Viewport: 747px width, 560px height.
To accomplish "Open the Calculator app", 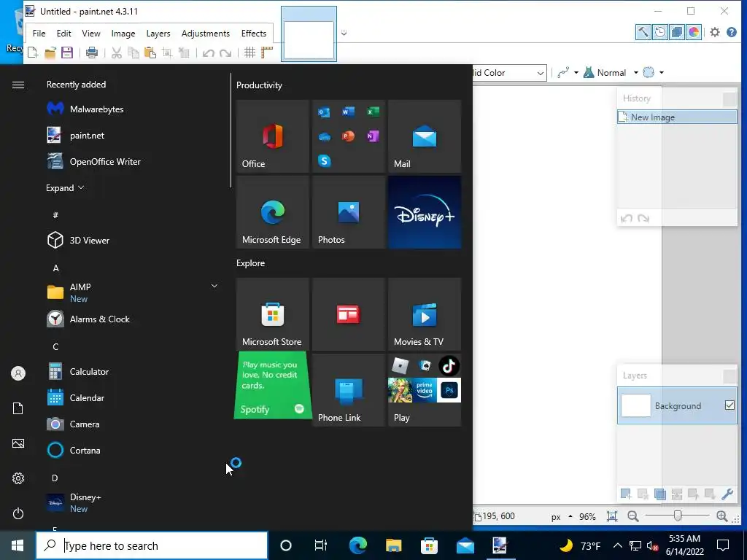I will click(x=133, y=371).
